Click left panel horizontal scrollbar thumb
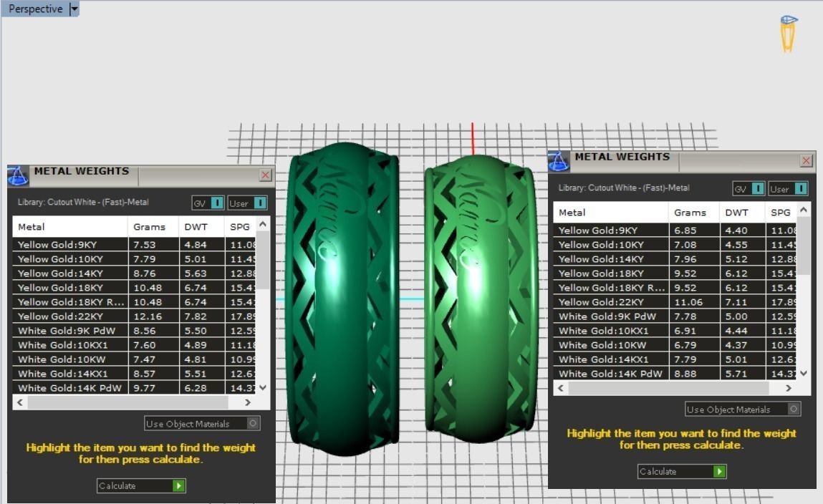 (128, 403)
